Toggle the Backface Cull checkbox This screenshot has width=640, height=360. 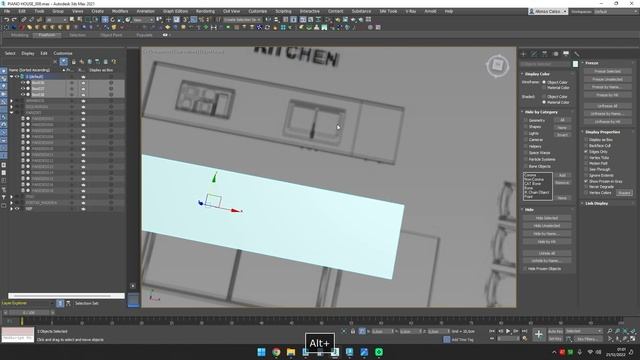586,146
